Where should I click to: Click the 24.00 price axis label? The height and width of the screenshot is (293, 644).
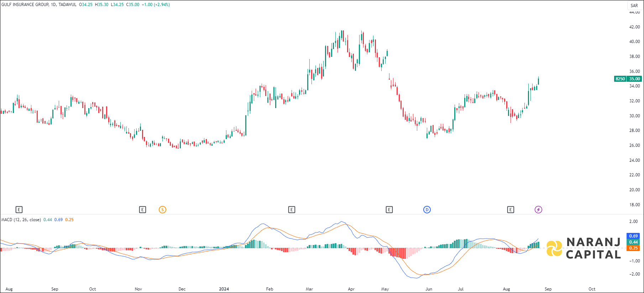634,160
